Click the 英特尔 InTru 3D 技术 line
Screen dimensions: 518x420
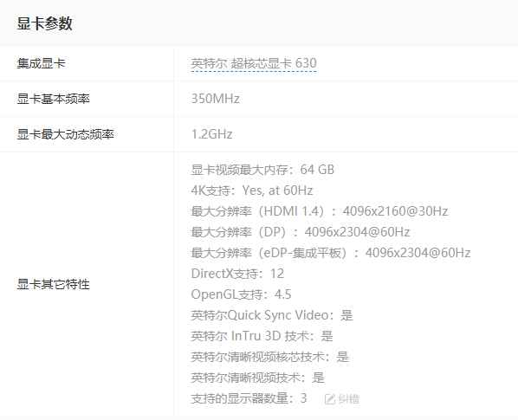[x=262, y=337]
